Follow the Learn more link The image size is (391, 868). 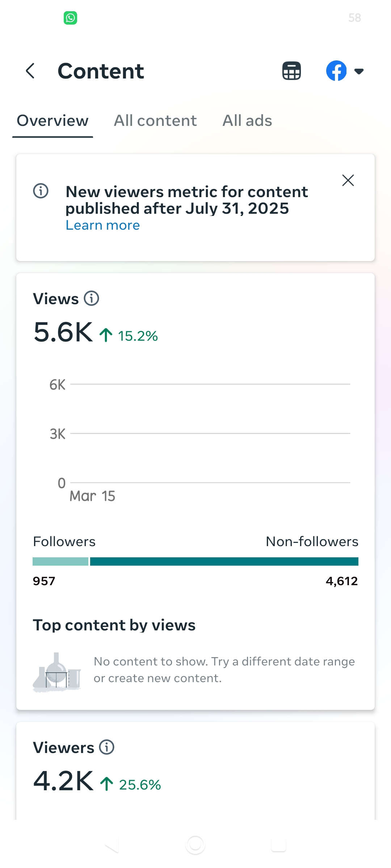pos(103,225)
